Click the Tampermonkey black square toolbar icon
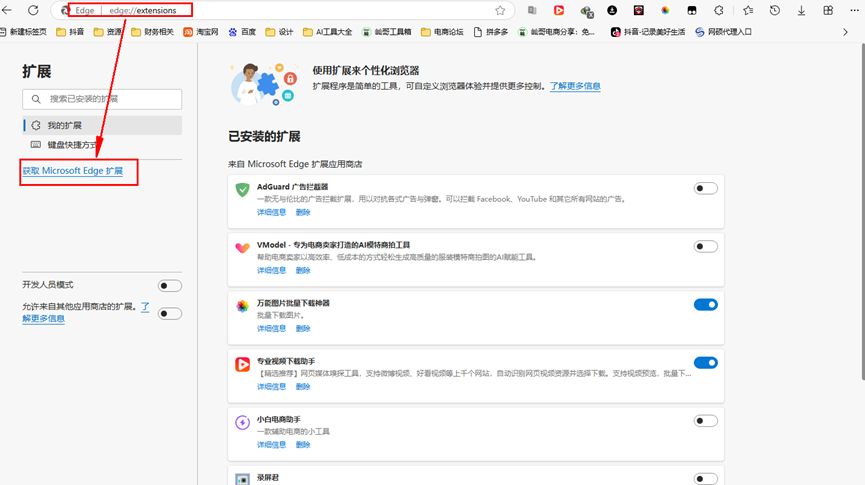The height and width of the screenshot is (485, 865). (692, 10)
